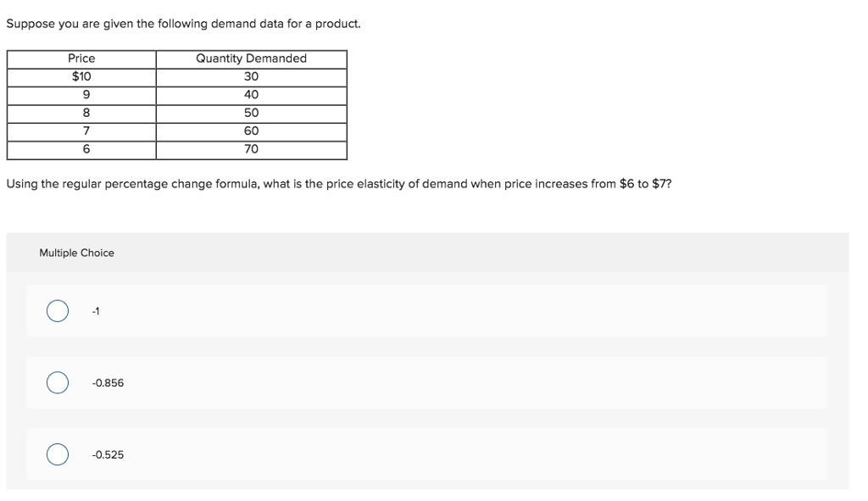This screenshot has height=501, width=868.
Task: Click the quantity cell showing 60
Action: 250,131
